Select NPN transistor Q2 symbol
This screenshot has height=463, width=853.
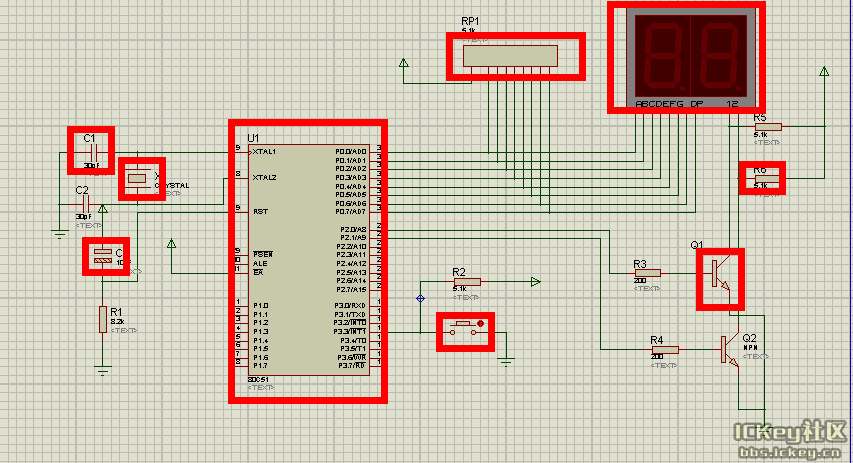(730, 350)
